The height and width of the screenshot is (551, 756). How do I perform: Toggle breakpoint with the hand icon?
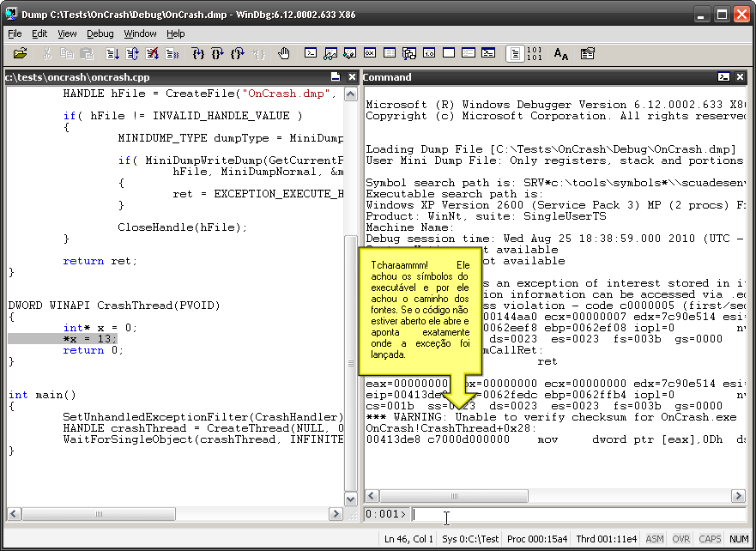pos(284,54)
